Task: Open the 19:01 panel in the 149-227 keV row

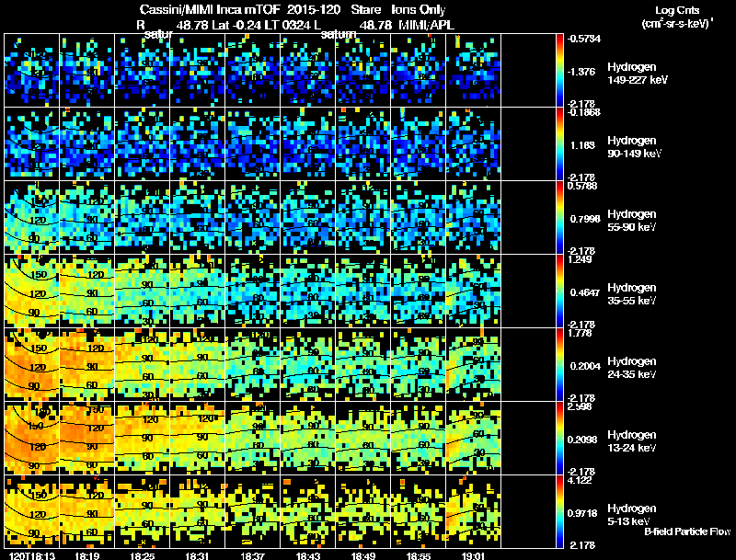Action: pos(474,71)
